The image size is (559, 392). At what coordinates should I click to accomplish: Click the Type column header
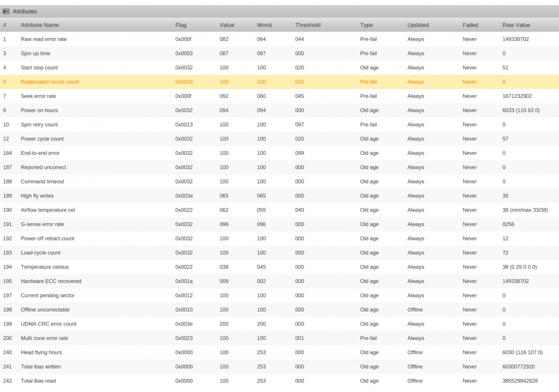(366, 25)
